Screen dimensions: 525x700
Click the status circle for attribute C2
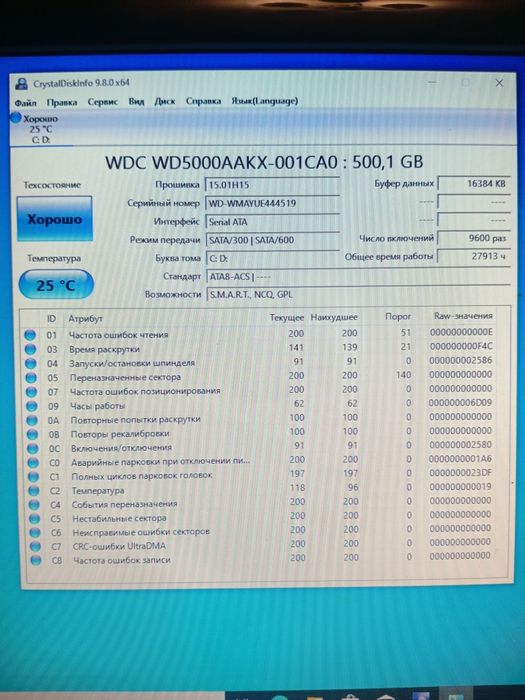pyautogui.click(x=34, y=491)
